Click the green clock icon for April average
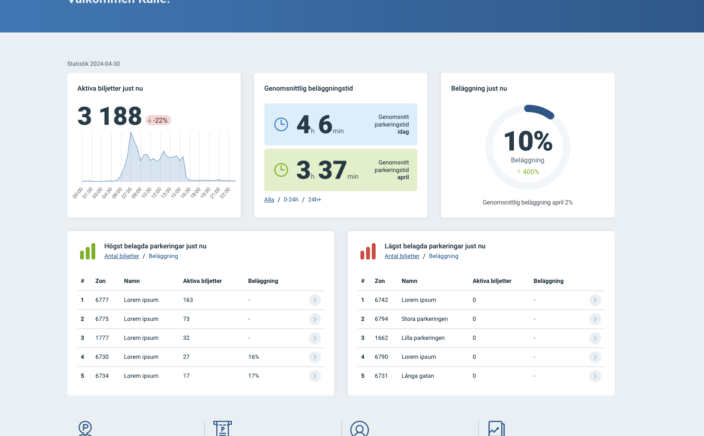704x436 pixels. coord(281,169)
